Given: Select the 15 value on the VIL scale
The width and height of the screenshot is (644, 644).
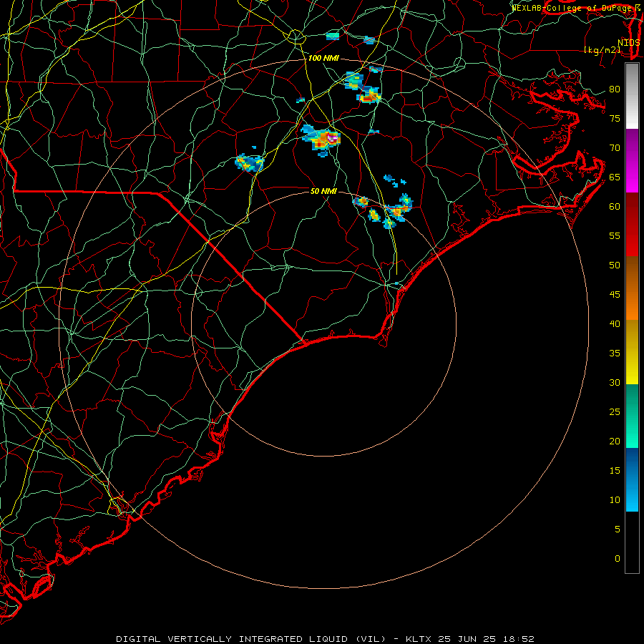Looking at the screenshot, I should click(615, 470).
